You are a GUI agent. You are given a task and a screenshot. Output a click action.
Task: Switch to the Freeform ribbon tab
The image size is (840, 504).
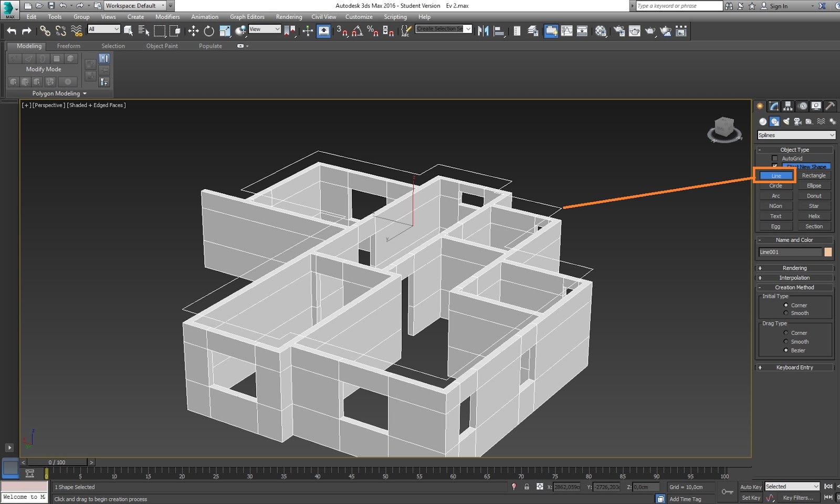click(69, 46)
